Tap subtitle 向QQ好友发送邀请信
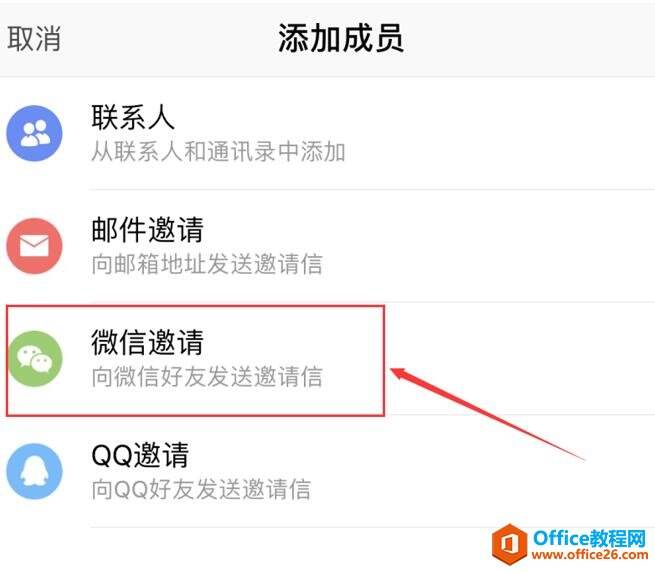Screen dimensions: 655x572 pos(201,489)
